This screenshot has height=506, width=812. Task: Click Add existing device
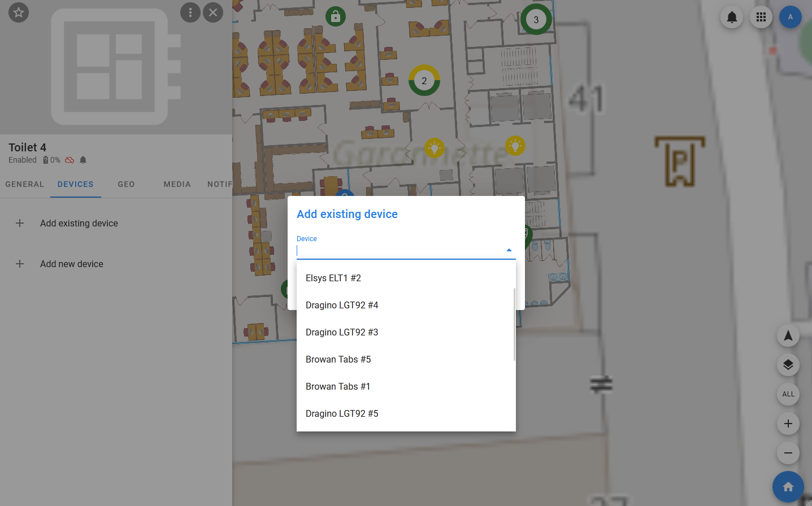tap(79, 223)
